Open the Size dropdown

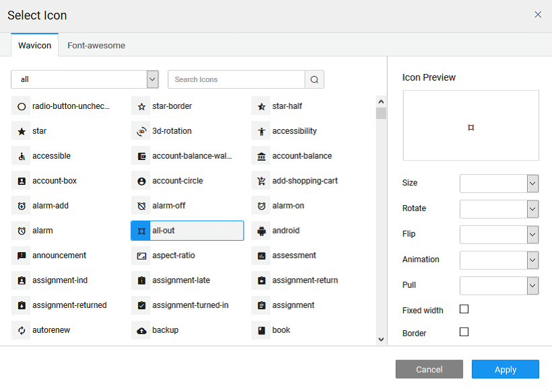[499, 184]
